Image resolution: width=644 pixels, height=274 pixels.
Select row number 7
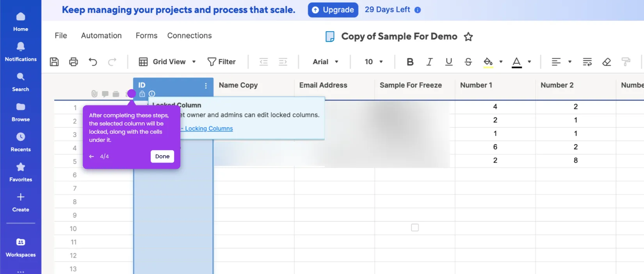click(x=75, y=188)
